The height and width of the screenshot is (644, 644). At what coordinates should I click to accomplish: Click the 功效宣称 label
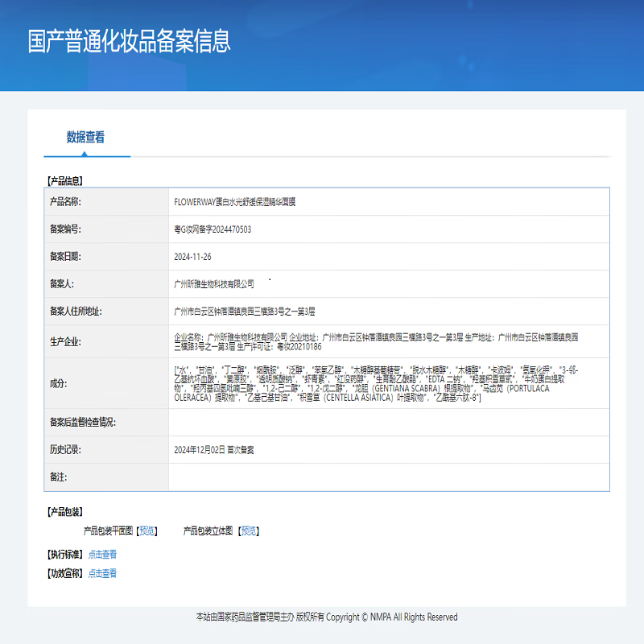click(x=65, y=573)
